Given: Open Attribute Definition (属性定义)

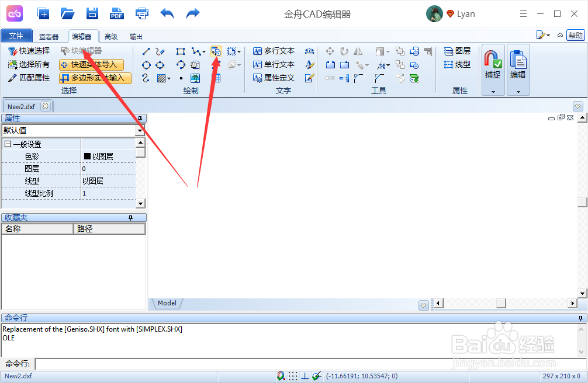Looking at the screenshot, I should [274, 78].
